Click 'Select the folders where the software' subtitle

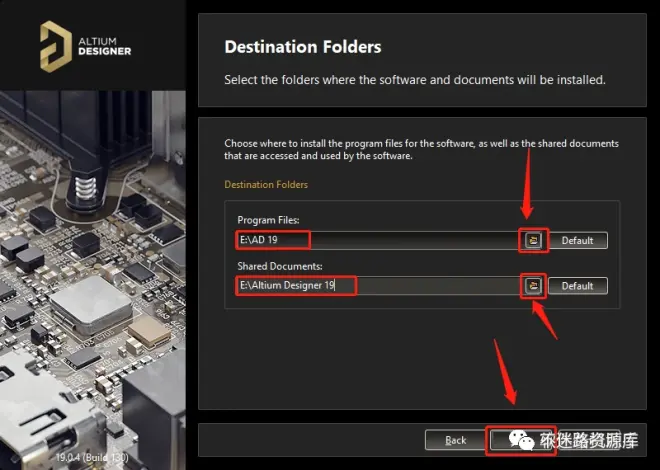(x=415, y=80)
